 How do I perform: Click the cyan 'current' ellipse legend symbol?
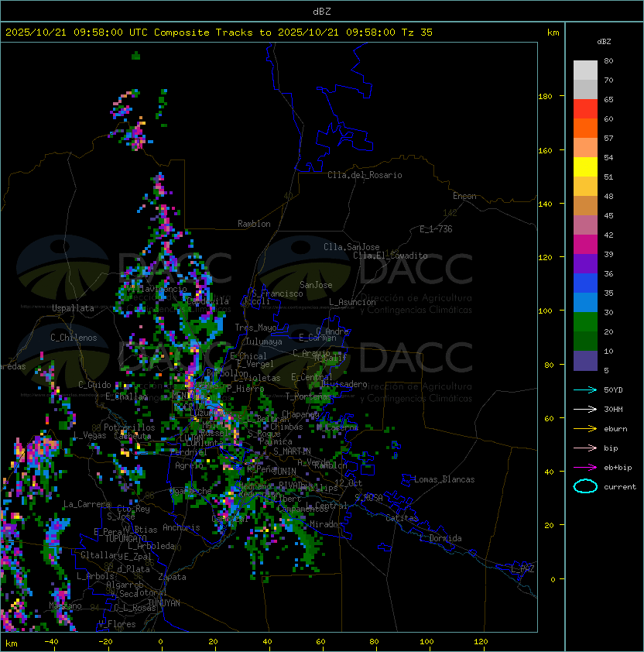click(585, 486)
